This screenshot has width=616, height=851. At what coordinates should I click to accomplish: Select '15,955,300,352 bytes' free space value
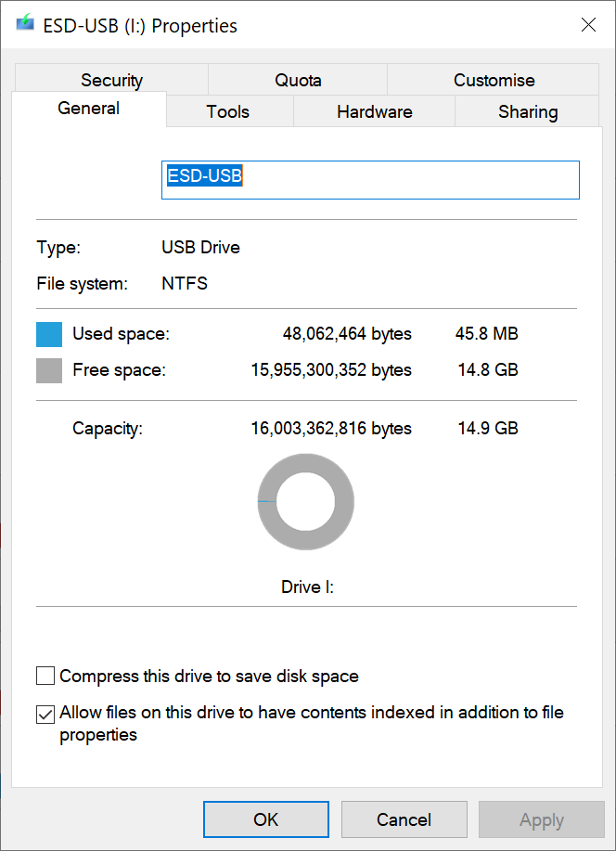[331, 370]
